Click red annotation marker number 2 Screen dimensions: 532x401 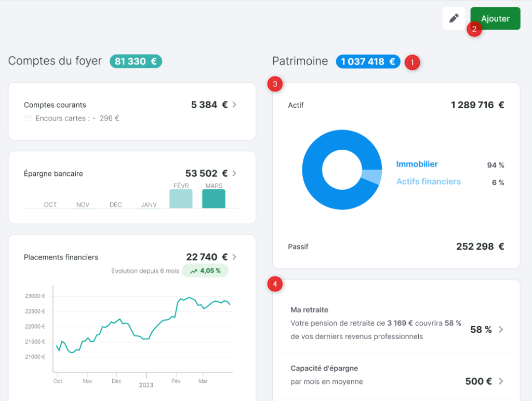(474, 29)
